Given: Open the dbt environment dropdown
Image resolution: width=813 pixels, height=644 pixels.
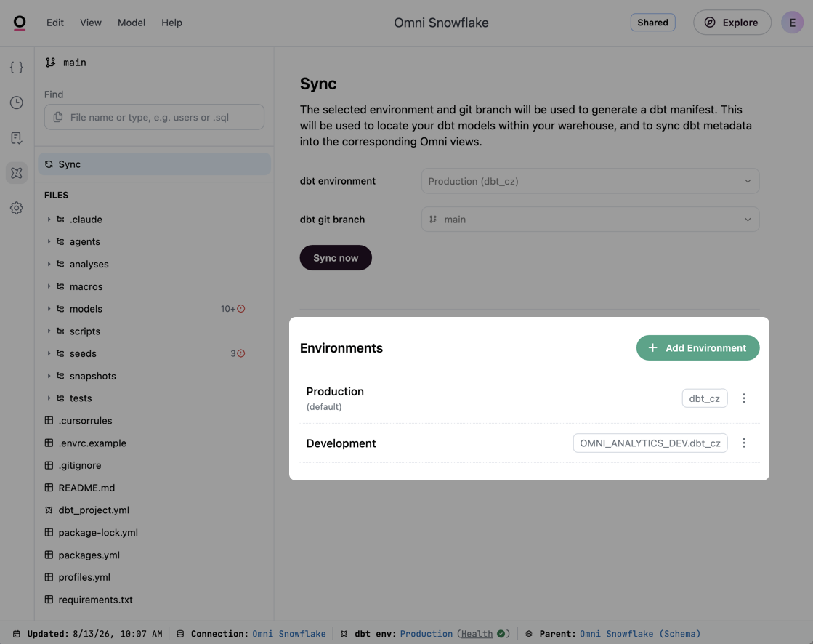Looking at the screenshot, I should [590, 181].
